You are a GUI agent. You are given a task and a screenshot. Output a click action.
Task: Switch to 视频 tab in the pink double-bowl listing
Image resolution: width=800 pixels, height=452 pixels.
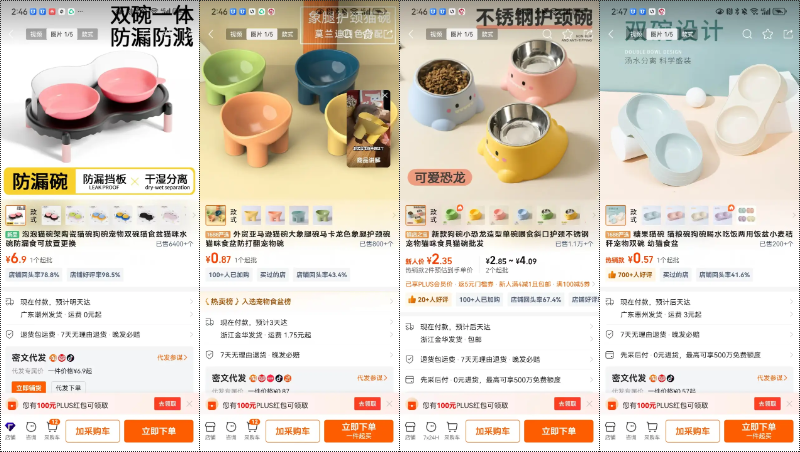tap(36, 34)
